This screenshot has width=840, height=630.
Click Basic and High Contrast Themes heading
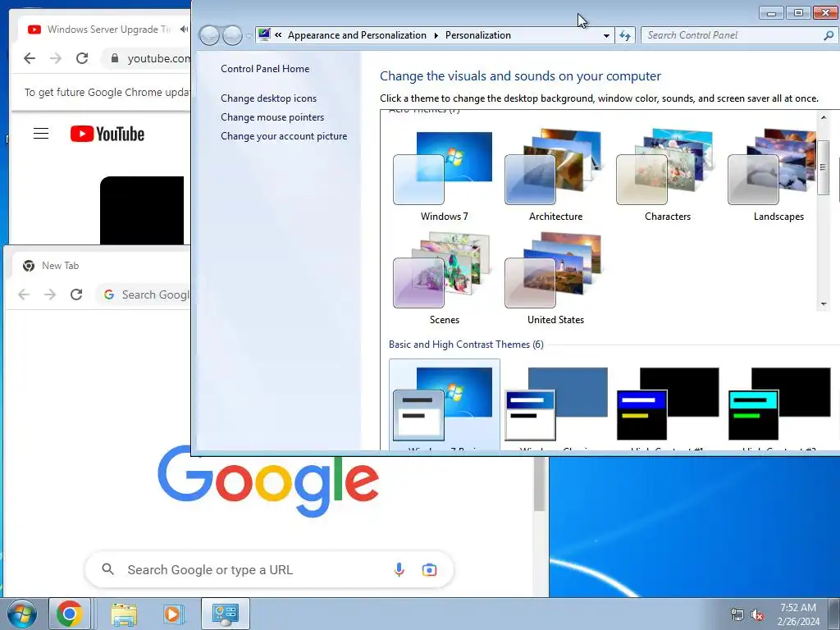point(466,345)
